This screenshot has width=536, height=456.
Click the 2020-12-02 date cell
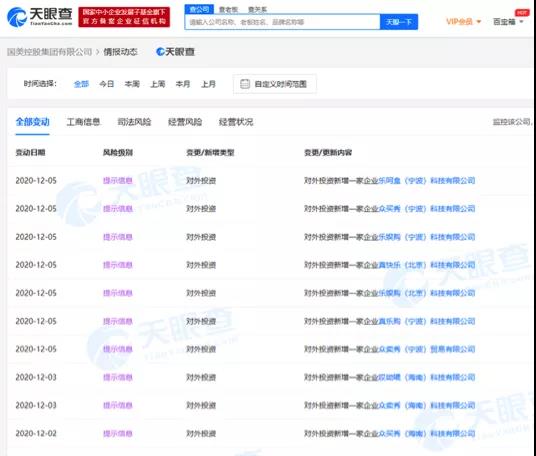tap(36, 433)
